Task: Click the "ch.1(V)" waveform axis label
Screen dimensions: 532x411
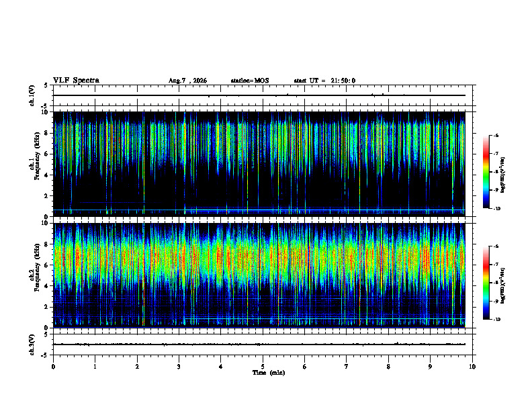Action: tap(32, 95)
